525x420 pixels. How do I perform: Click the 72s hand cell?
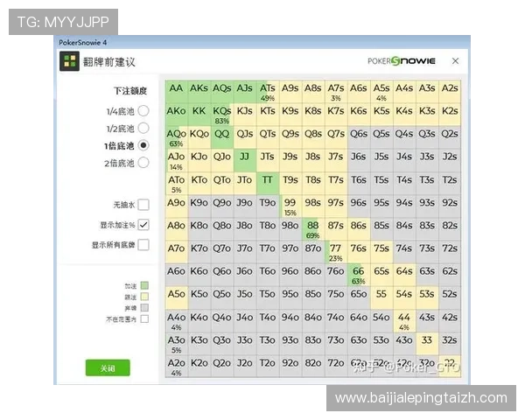coord(450,252)
